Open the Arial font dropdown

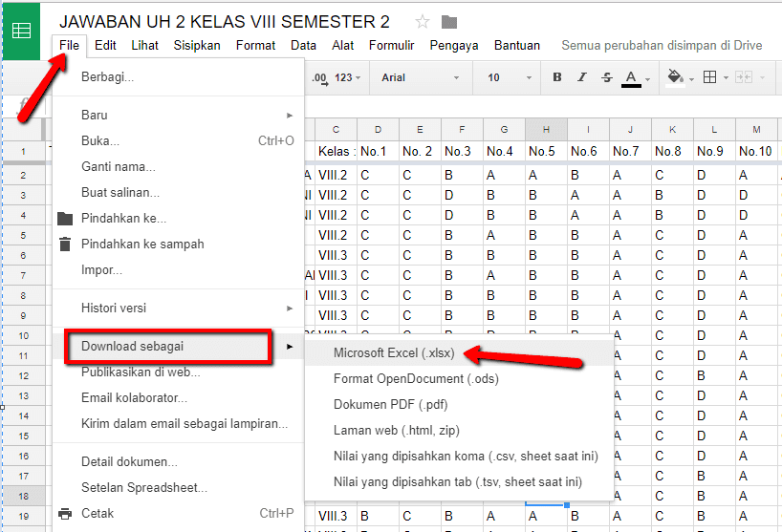pos(420,77)
